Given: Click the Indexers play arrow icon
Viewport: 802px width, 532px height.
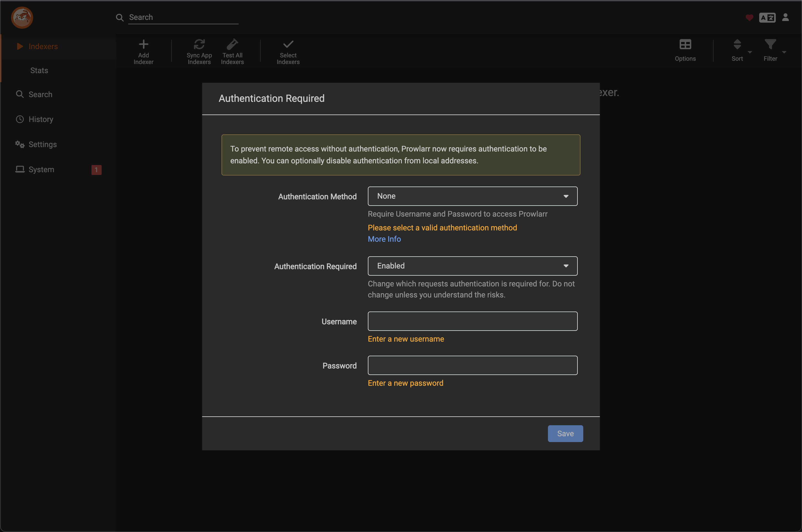Looking at the screenshot, I should tap(20, 46).
